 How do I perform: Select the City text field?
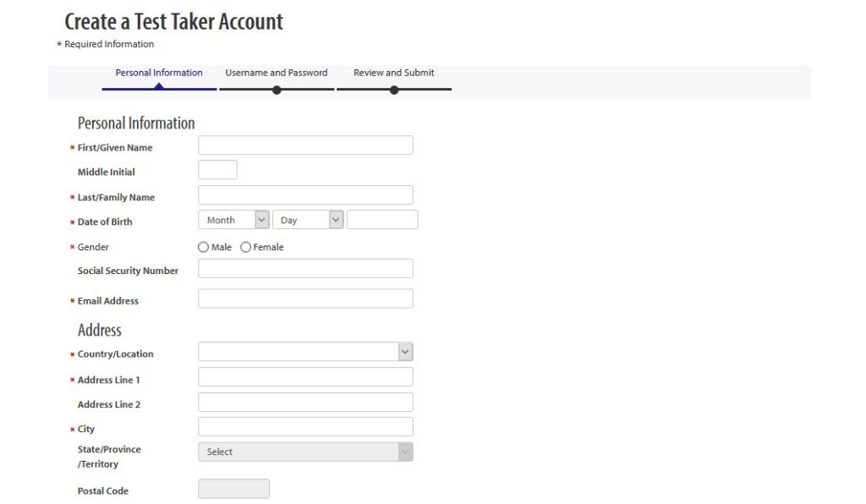click(x=305, y=427)
